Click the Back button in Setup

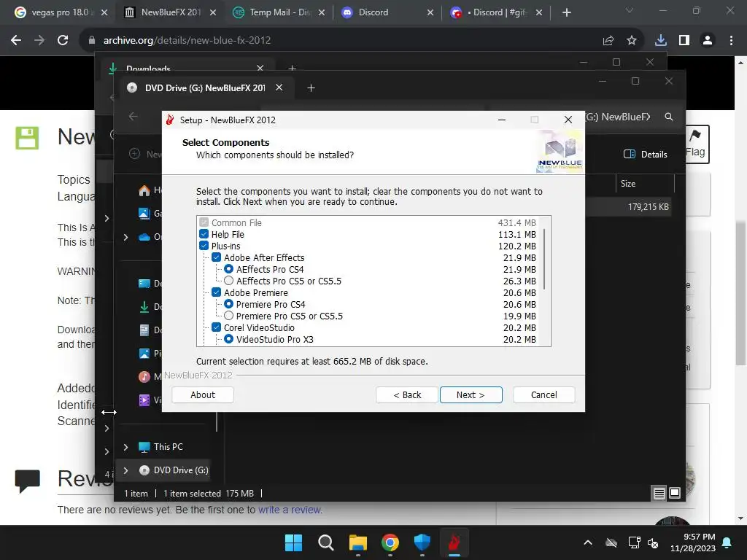[407, 394]
